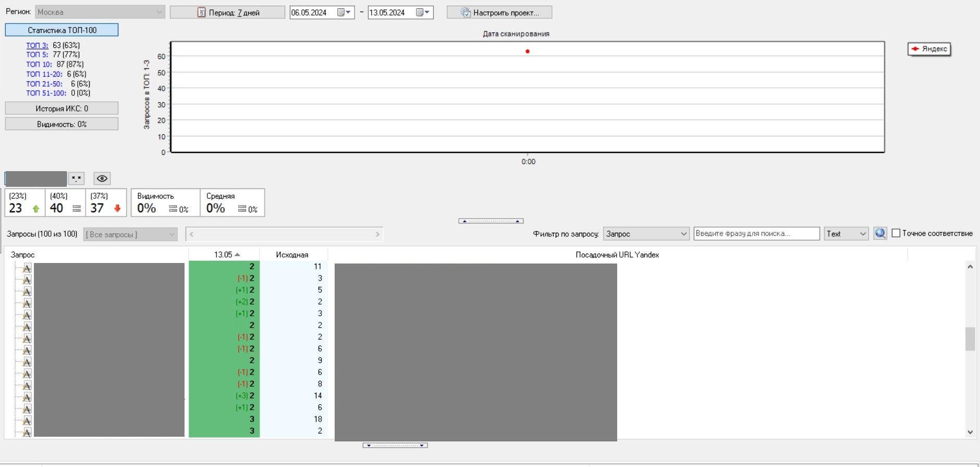
Task: Open the ТОП 11-20 link
Action: click(x=44, y=74)
